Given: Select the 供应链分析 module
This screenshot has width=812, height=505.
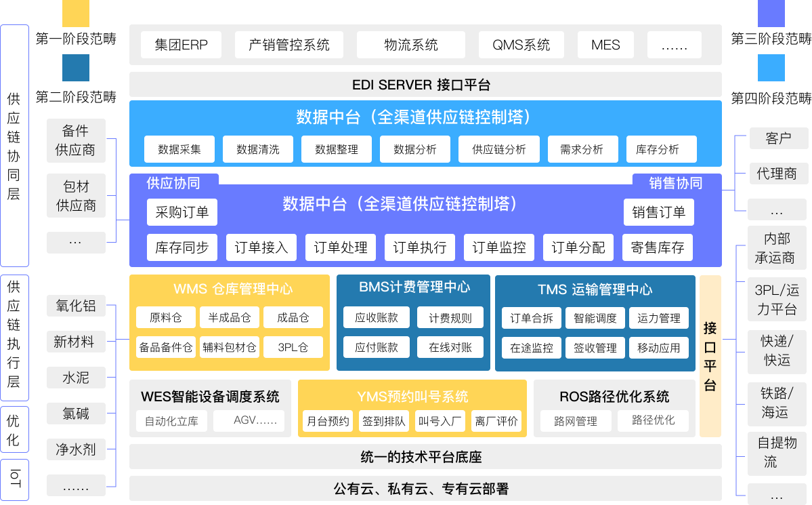Looking at the screenshot, I should 498,149.
